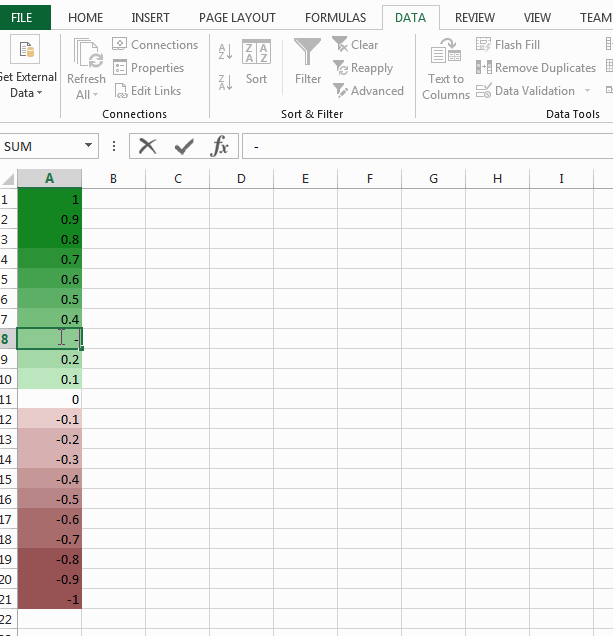The height and width of the screenshot is (636, 613).
Task: Click the white cell containing 0
Action: (49, 399)
